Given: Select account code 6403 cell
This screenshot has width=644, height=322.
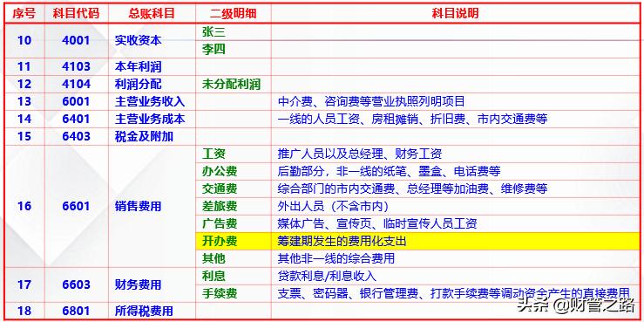Looking at the screenshot, I should (76, 136).
